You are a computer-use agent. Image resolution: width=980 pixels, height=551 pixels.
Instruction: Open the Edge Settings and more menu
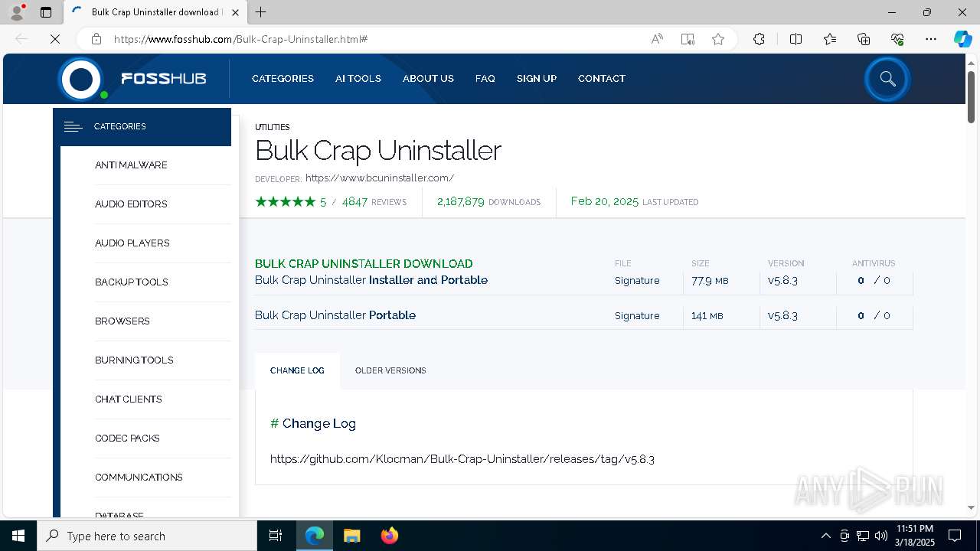click(931, 39)
